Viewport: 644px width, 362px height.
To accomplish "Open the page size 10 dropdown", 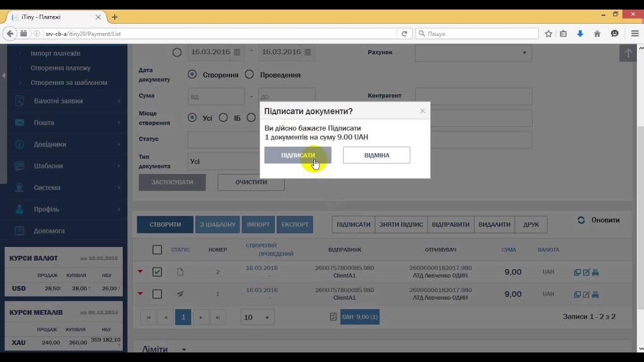I will (x=258, y=317).
